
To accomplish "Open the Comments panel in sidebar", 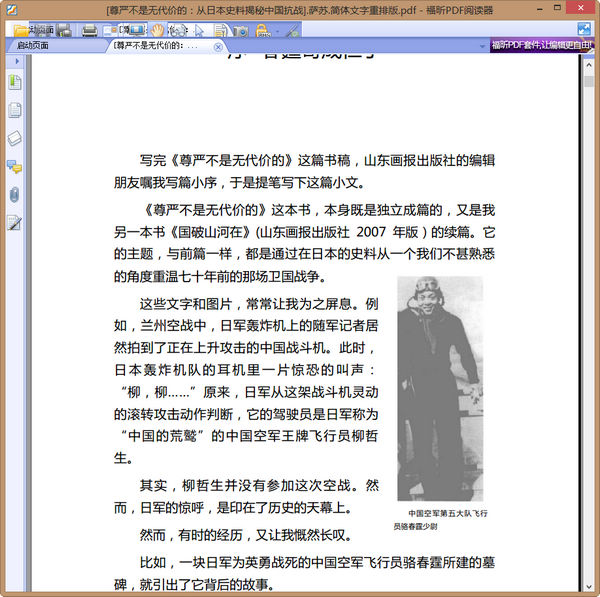I will tap(15, 166).
